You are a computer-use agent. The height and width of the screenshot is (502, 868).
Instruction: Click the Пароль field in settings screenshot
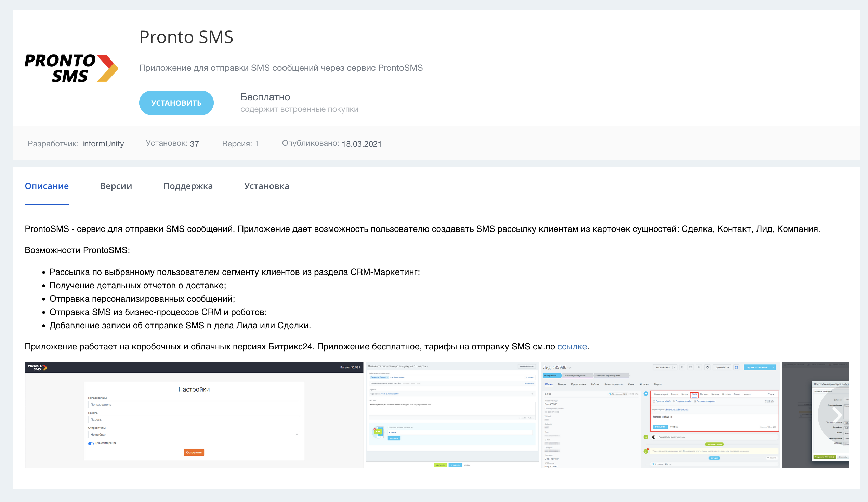pos(194,420)
